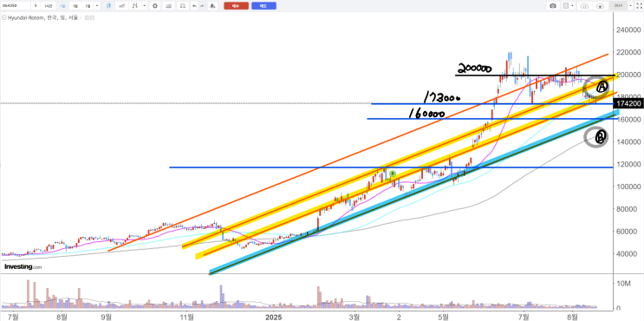Collapse legend using icon before Hyundai-Rotem
644x321 pixels.
coord(4,17)
